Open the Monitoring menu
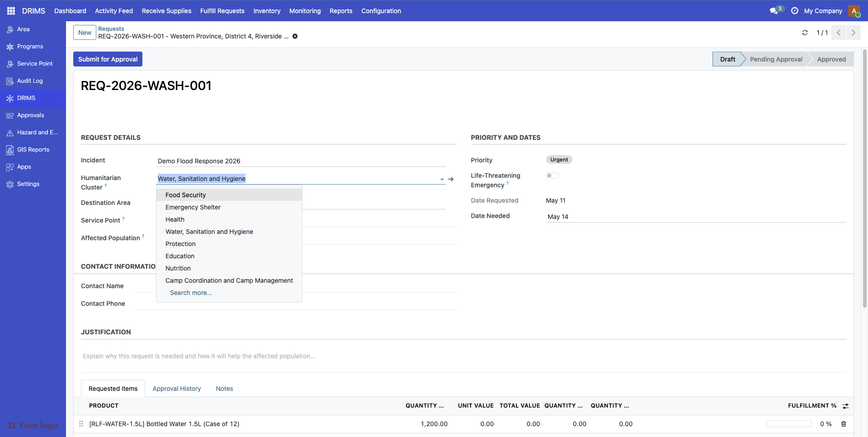Screen dimensions: 868x437 (305, 11)
